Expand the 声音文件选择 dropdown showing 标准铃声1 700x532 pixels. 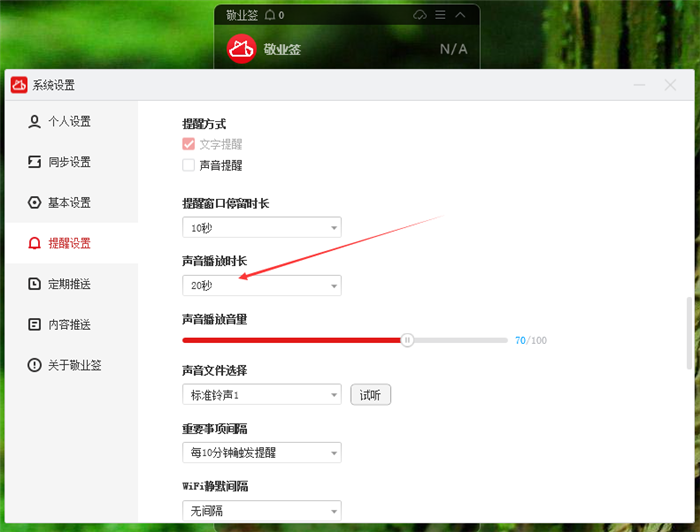point(262,395)
